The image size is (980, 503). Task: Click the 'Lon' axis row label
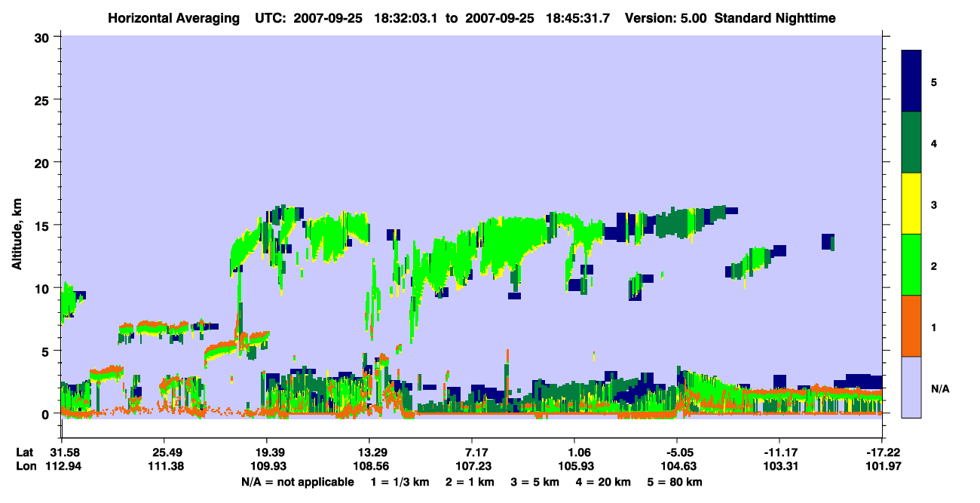pyautogui.click(x=25, y=466)
